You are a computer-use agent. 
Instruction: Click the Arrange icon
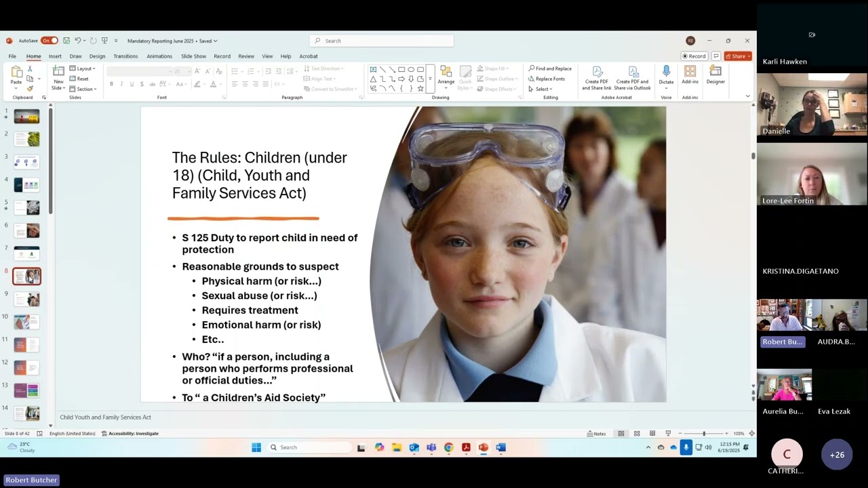446,72
